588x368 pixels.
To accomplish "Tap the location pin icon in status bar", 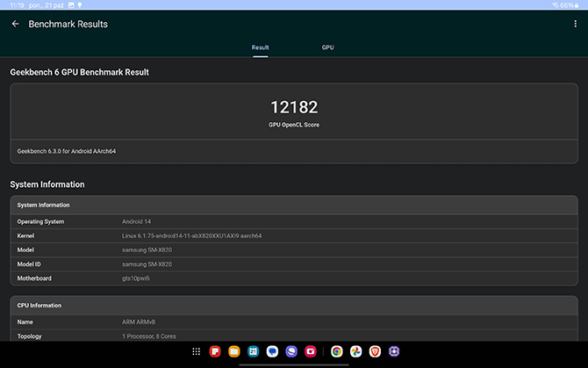I will [x=80, y=5].
